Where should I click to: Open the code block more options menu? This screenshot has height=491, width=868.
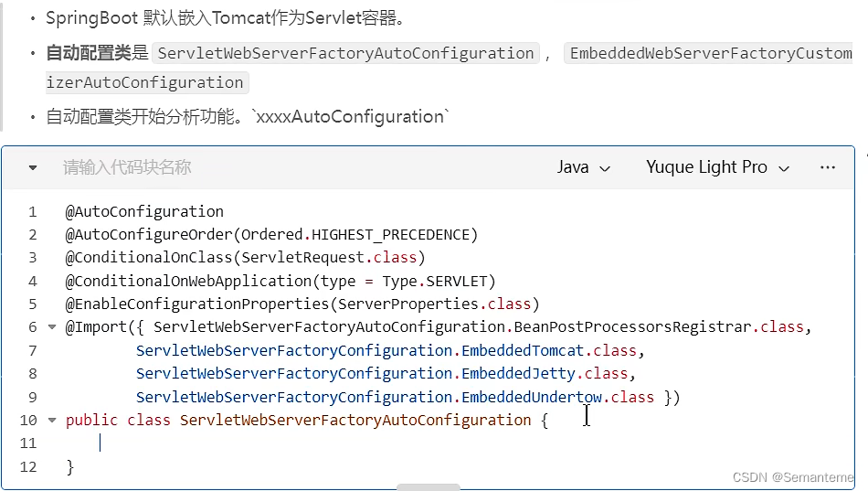point(828,167)
